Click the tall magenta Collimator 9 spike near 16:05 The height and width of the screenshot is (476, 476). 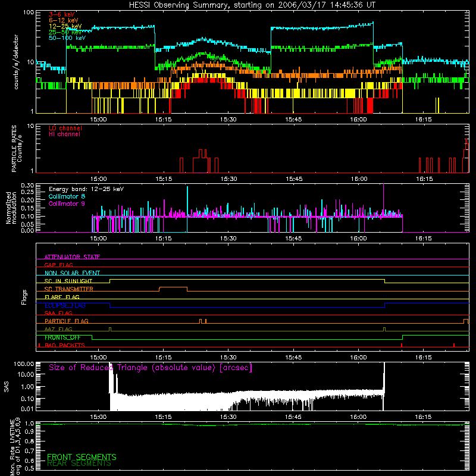(383, 198)
